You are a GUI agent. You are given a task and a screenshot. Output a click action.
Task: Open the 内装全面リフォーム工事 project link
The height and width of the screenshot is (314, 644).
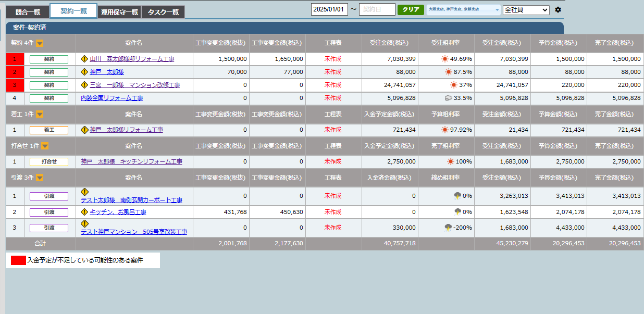(112, 98)
